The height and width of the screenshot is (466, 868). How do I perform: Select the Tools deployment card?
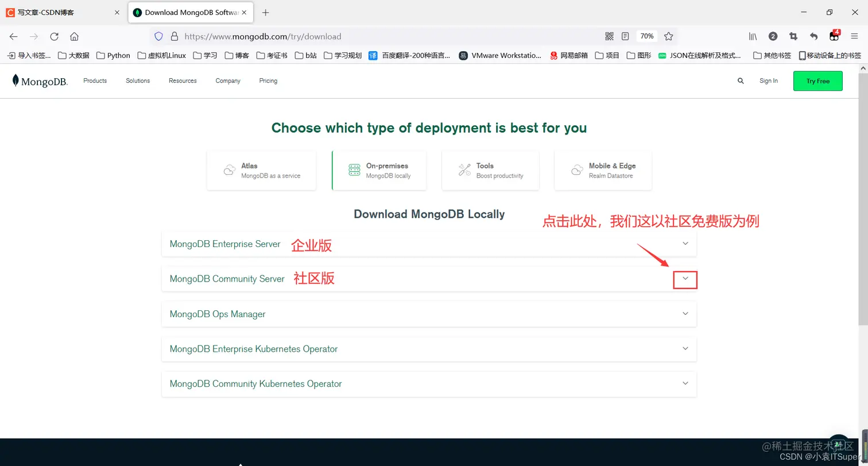click(x=490, y=171)
